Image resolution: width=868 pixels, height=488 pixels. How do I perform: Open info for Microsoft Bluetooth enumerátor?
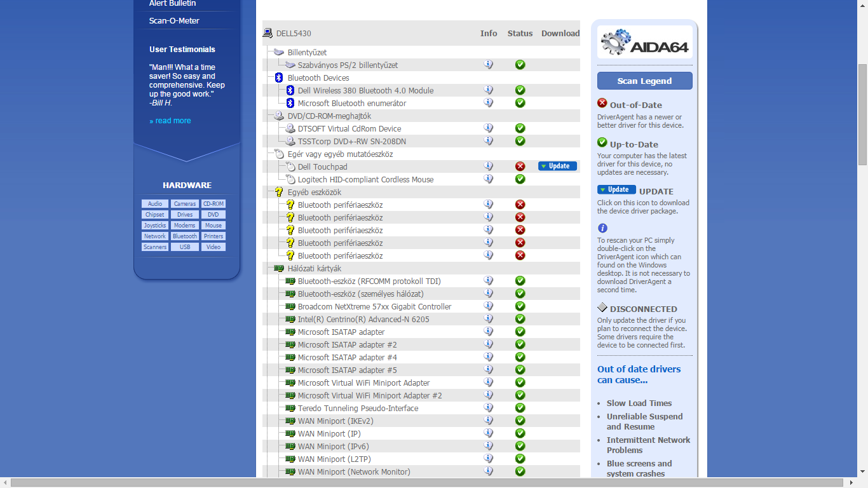pyautogui.click(x=489, y=102)
